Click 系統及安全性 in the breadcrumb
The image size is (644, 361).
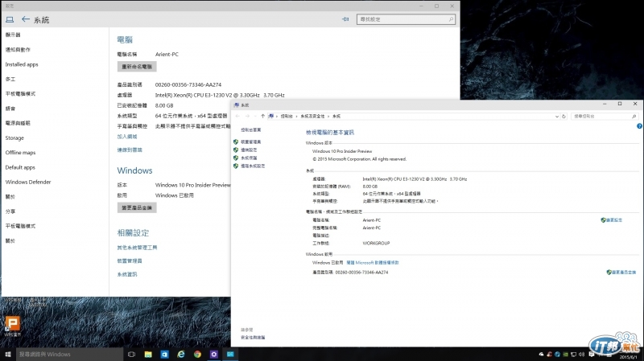click(312, 117)
